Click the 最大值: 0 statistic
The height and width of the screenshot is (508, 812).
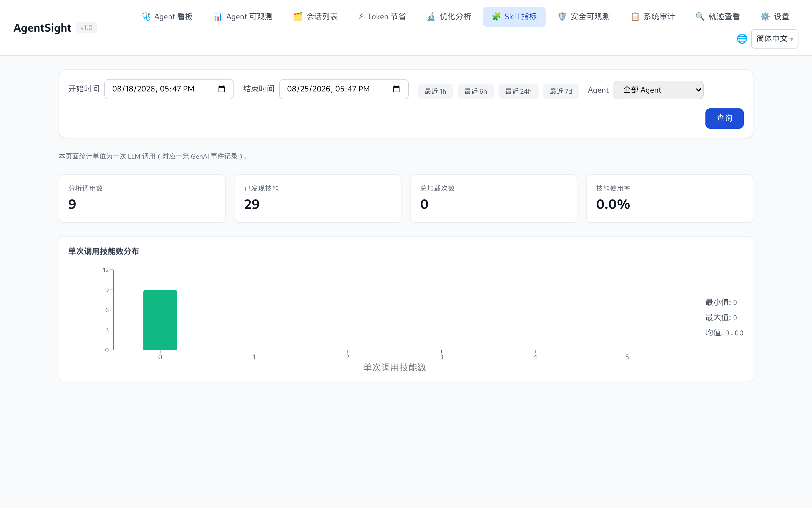[721, 317]
